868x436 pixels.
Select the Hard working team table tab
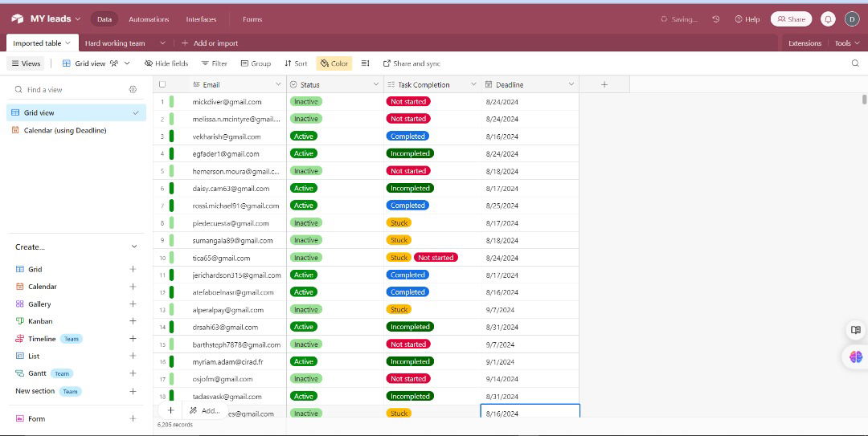point(115,43)
